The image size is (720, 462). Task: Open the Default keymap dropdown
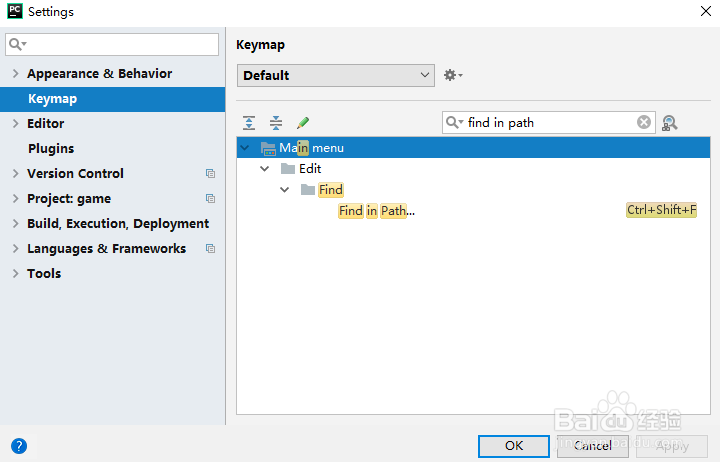pos(336,75)
